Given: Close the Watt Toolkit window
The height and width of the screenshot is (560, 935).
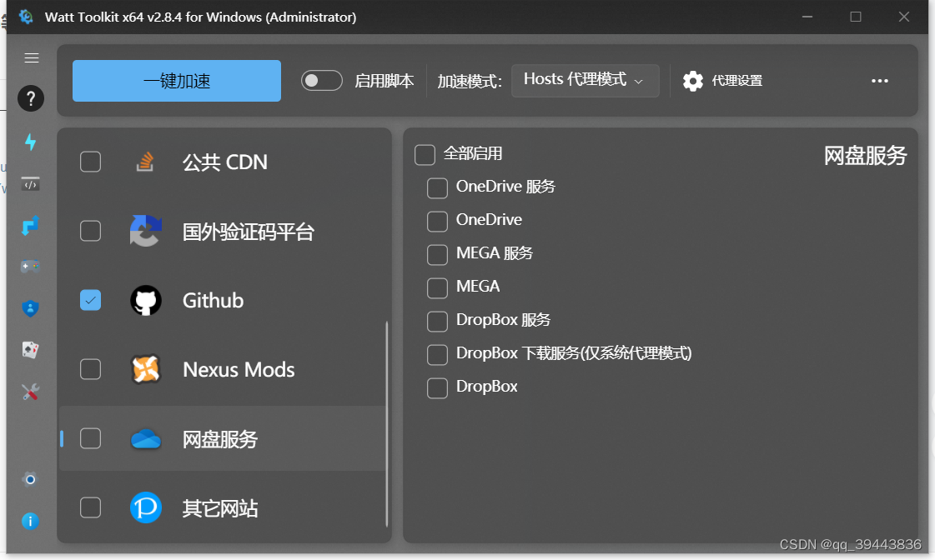Looking at the screenshot, I should pyautogui.click(x=904, y=17).
